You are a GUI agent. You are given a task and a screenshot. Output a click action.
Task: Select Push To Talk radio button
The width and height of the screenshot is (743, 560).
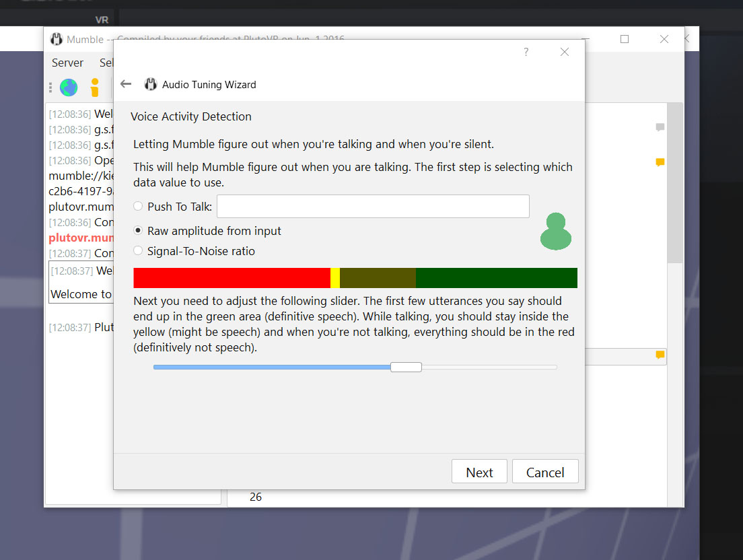click(138, 206)
